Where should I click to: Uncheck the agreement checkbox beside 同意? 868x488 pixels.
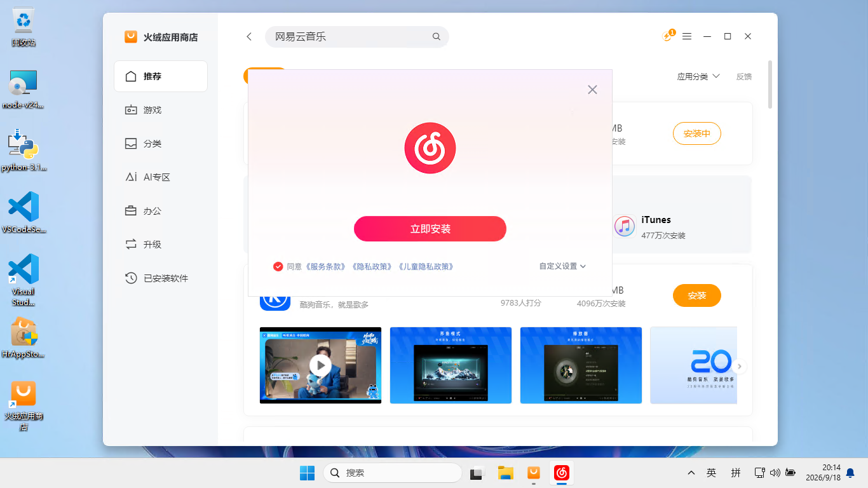click(278, 266)
